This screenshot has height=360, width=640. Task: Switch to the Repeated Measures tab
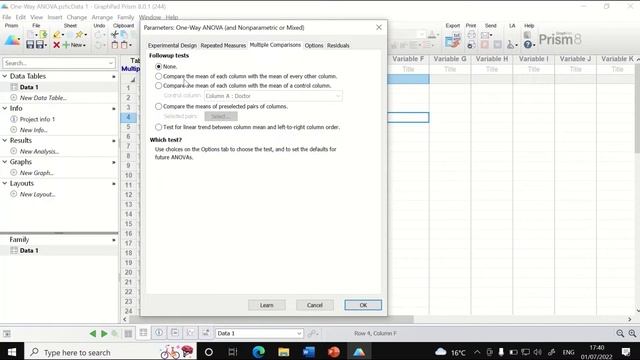click(x=223, y=45)
